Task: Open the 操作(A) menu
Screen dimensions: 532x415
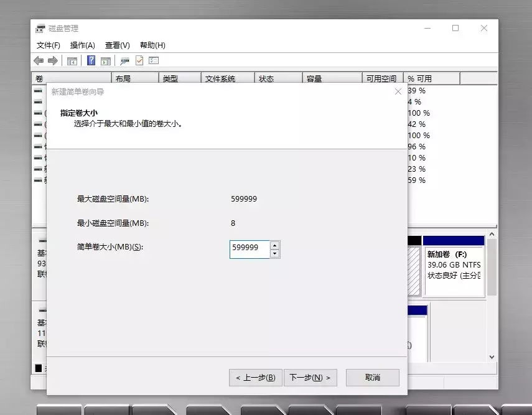Action: (x=83, y=45)
